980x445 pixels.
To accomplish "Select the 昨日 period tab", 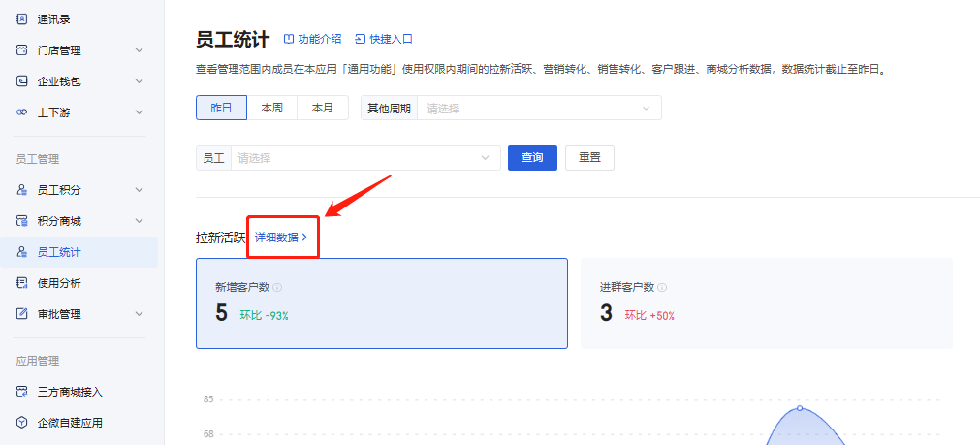I will (221, 108).
